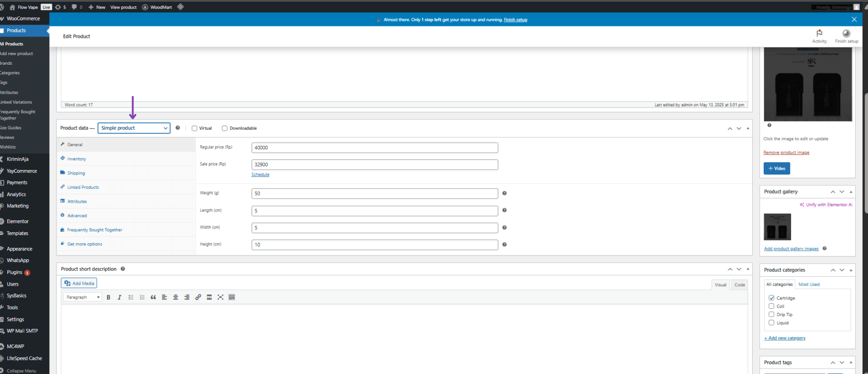Insert a link in the editor
Image resolution: width=868 pixels, height=374 pixels.
click(198, 297)
